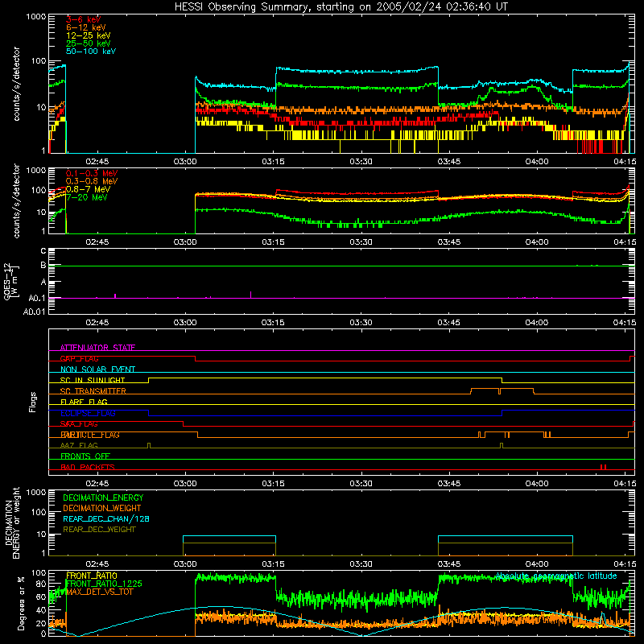Pick the FLARE_FLAG label
Screen dimensions: 644x644
point(84,402)
